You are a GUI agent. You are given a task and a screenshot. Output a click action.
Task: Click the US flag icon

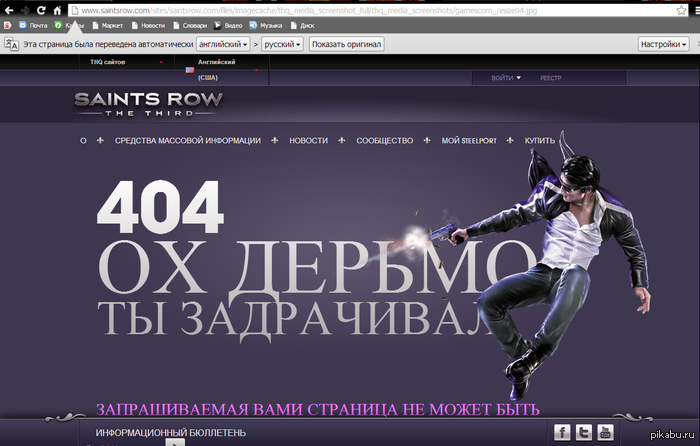coord(190,70)
